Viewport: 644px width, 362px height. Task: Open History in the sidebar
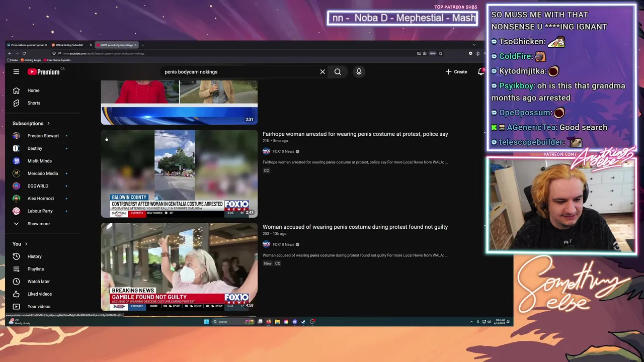click(34, 256)
